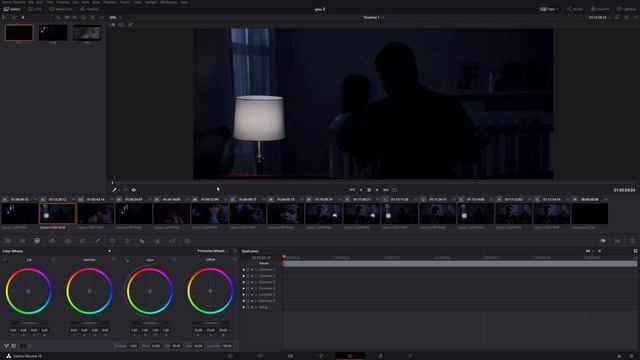The width and height of the screenshot is (640, 360).
Task: Open the Power Window palette
Action: (x=112, y=241)
